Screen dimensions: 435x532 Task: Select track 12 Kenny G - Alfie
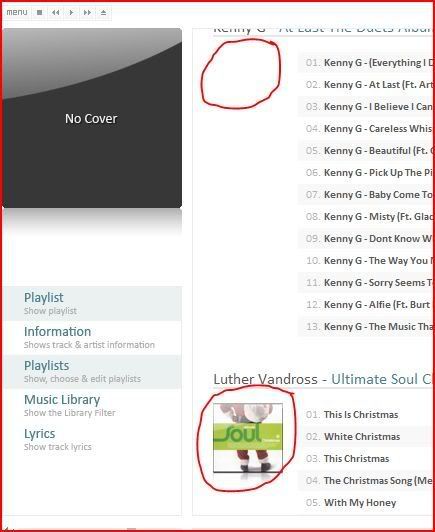coord(366,304)
